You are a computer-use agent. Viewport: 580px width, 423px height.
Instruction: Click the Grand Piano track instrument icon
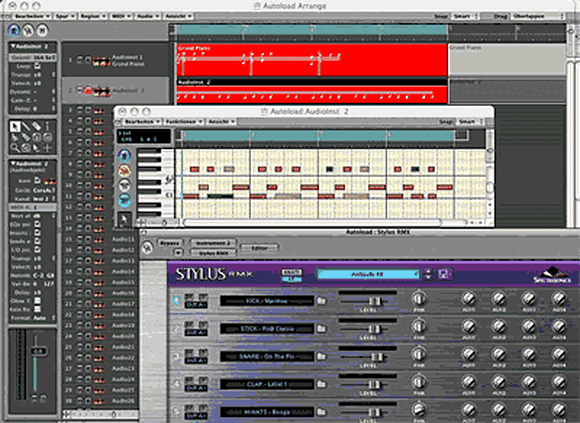click(x=101, y=61)
